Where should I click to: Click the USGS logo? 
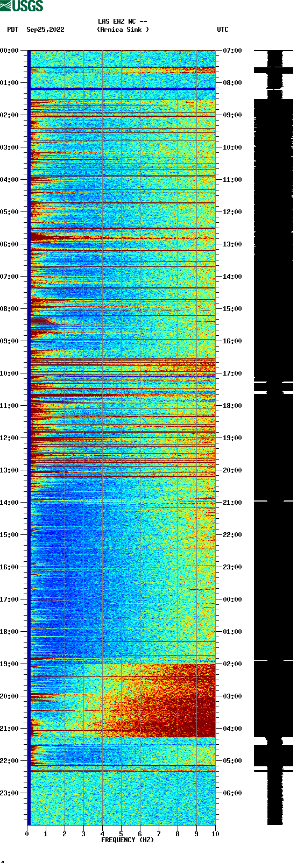click(x=22, y=6)
